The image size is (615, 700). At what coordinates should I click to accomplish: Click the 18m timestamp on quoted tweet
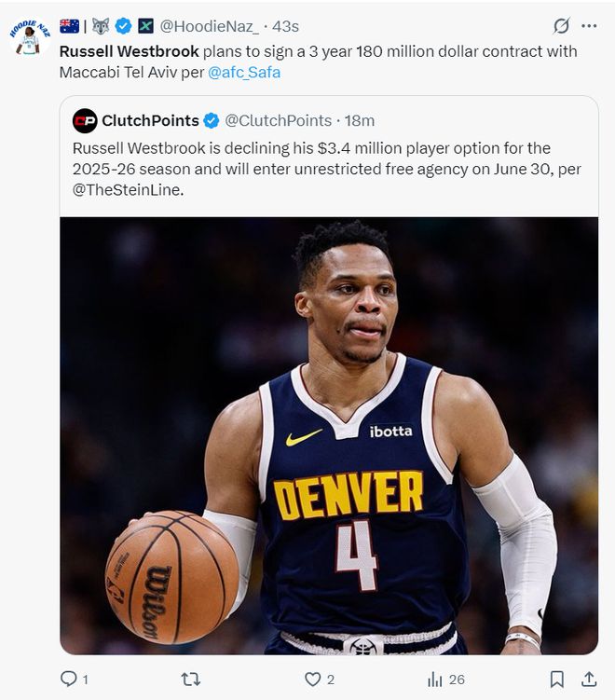click(x=359, y=121)
